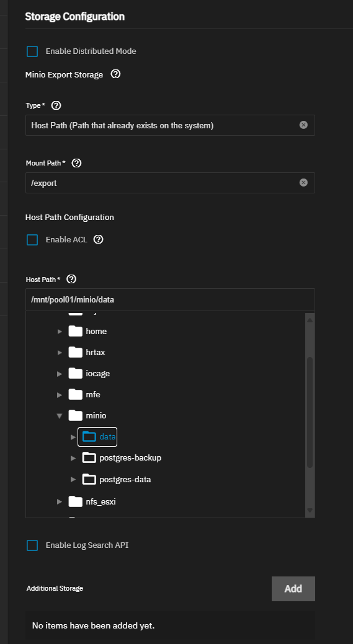Viewport: 353px width, 644px height.
Task: Collapse the minio folder tree node
Action: (x=60, y=416)
